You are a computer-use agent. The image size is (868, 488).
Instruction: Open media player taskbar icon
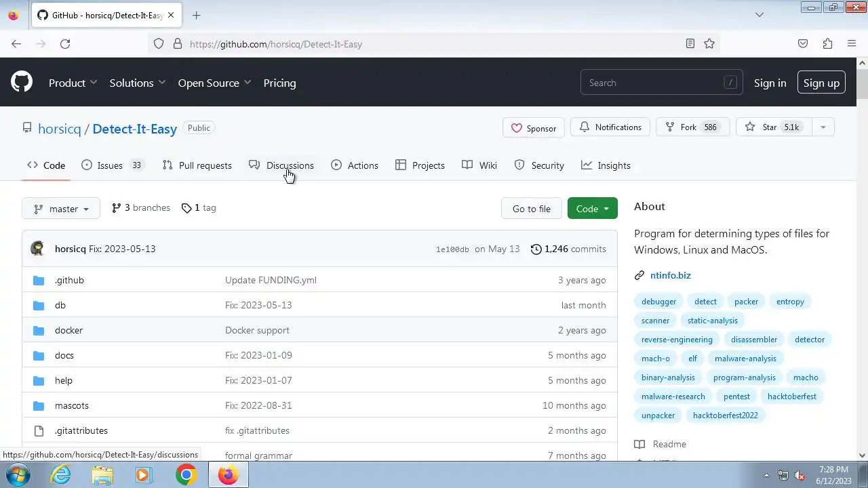click(143, 475)
